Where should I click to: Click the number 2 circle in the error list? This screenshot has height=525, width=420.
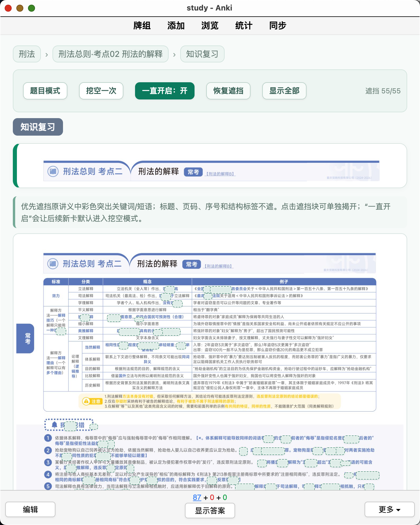click(x=48, y=450)
